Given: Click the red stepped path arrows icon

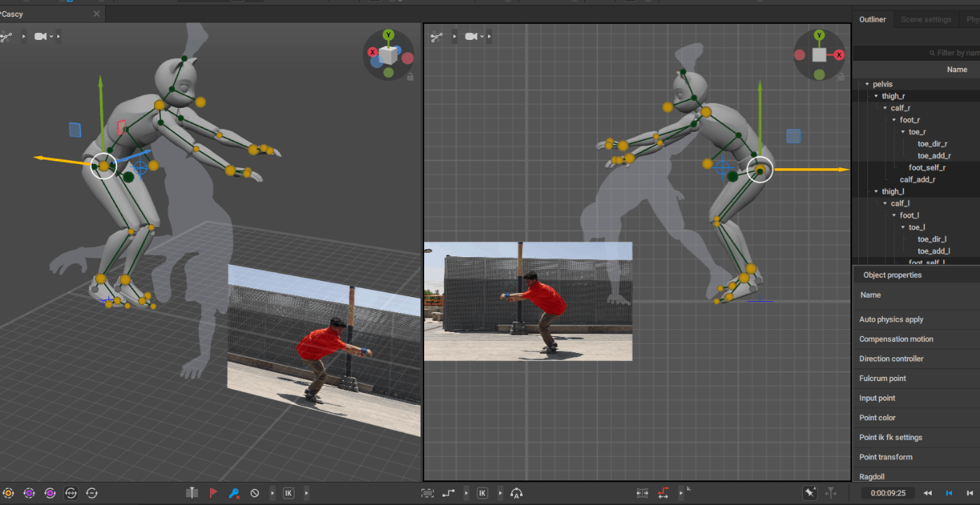Looking at the screenshot, I should tap(663, 493).
